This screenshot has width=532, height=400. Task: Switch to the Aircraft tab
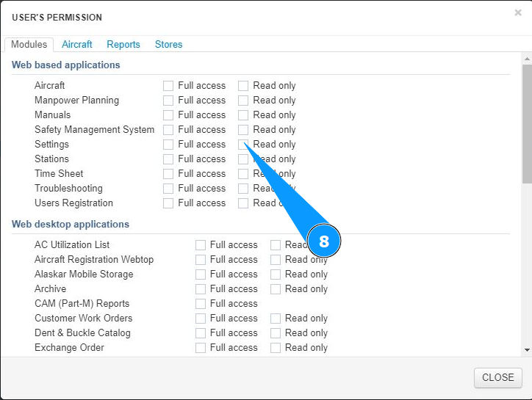77,44
